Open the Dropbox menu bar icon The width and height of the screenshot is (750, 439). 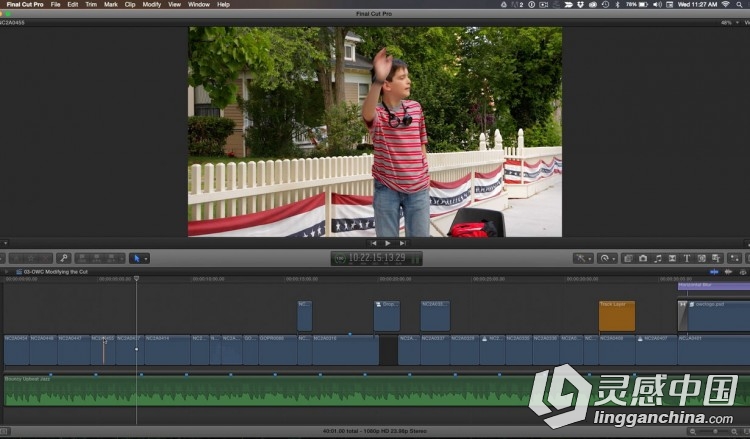(x=580, y=4)
